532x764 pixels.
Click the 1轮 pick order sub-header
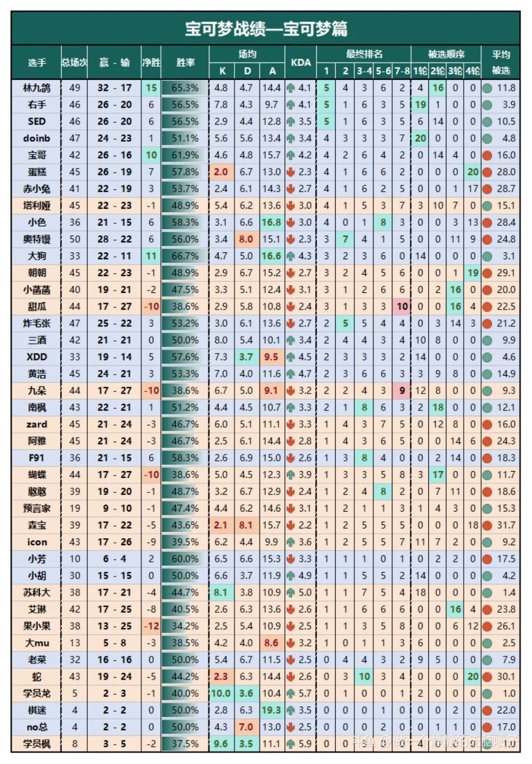[420, 71]
